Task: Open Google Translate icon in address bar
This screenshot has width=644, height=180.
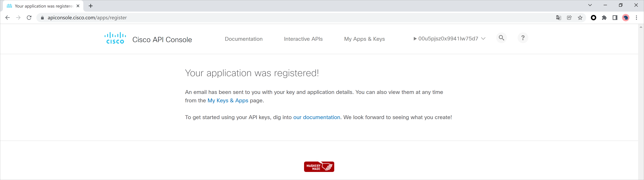Action: [x=559, y=17]
